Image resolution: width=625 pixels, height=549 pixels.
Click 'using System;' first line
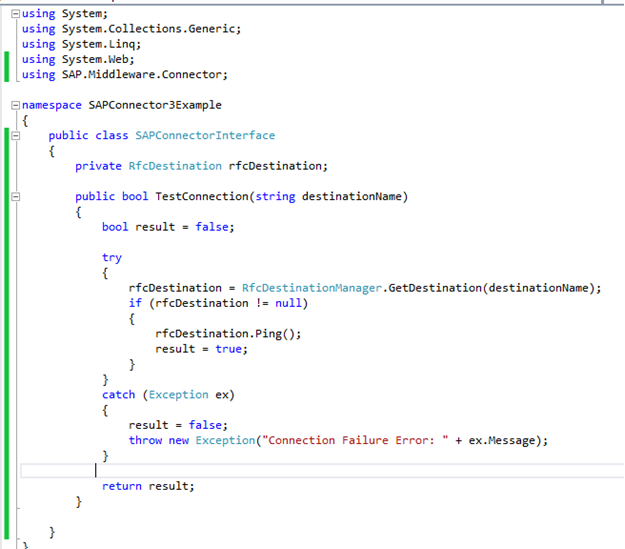click(65, 14)
